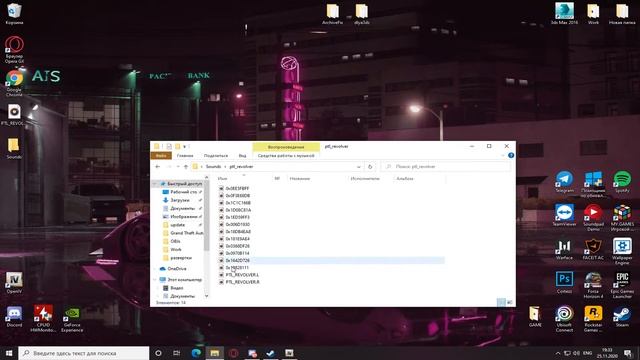
Task: Collapse Быстрый доступ tree node
Action: click(x=155, y=184)
